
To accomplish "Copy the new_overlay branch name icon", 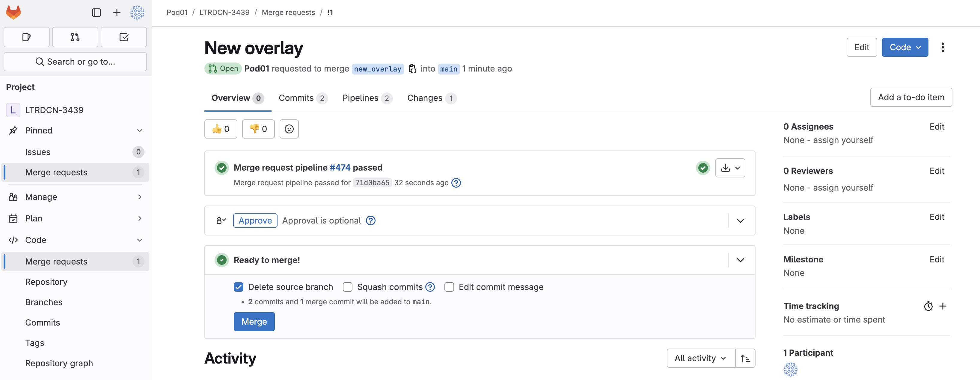I will coord(412,69).
